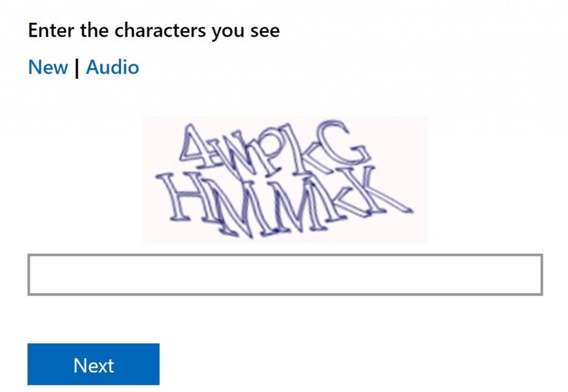Screen dimensions: 568x392
Task: Click the word 'characters' in the heading
Action: [x=160, y=30]
